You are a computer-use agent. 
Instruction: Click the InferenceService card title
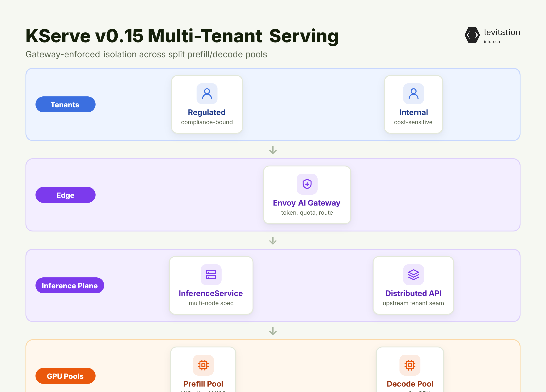(x=211, y=293)
